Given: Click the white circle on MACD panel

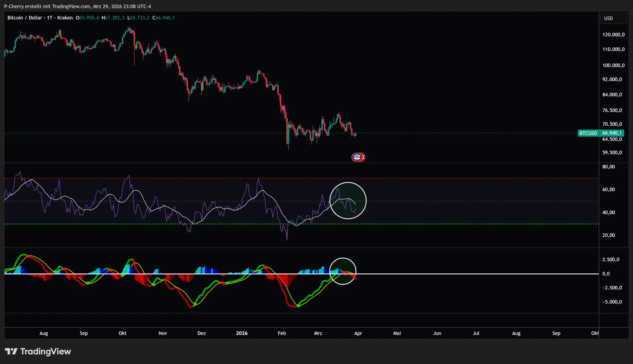Looking at the screenshot, I should point(343,270).
